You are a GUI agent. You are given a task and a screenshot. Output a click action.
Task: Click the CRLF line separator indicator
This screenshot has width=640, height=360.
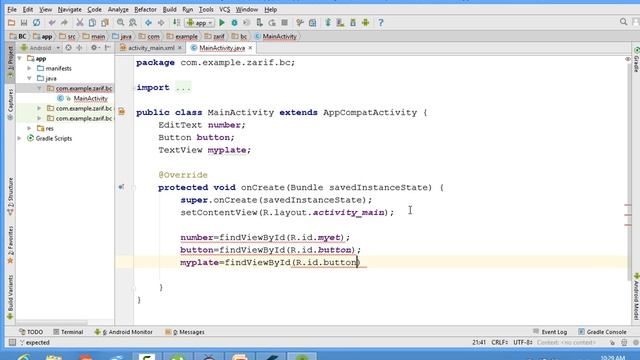point(500,342)
